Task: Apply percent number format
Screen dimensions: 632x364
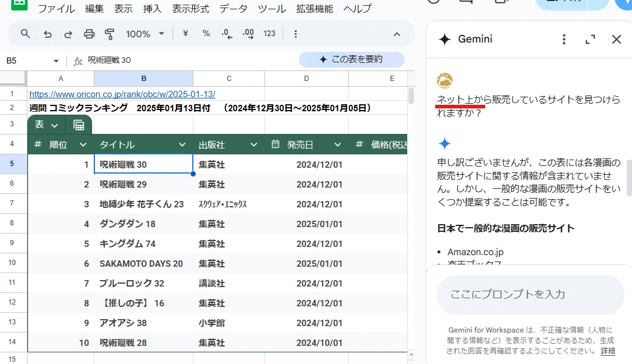Action: (x=206, y=33)
